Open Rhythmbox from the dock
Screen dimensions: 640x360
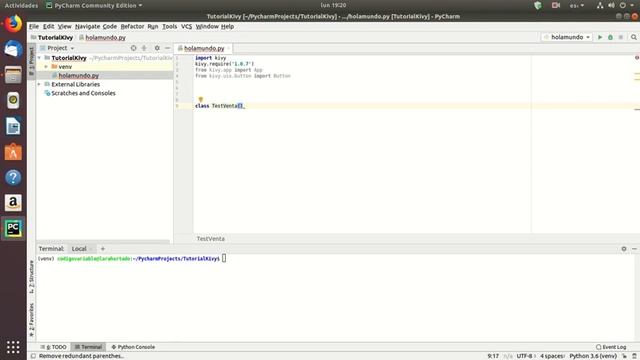(x=13, y=100)
